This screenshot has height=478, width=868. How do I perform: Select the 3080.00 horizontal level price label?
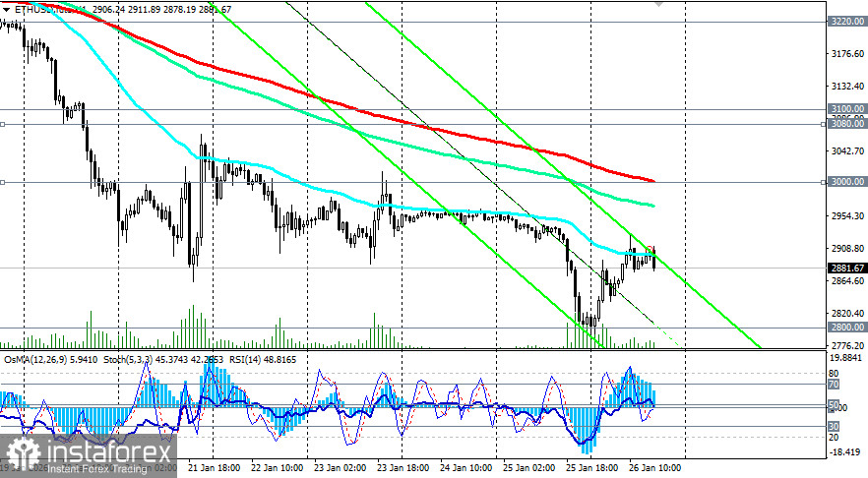[847, 124]
